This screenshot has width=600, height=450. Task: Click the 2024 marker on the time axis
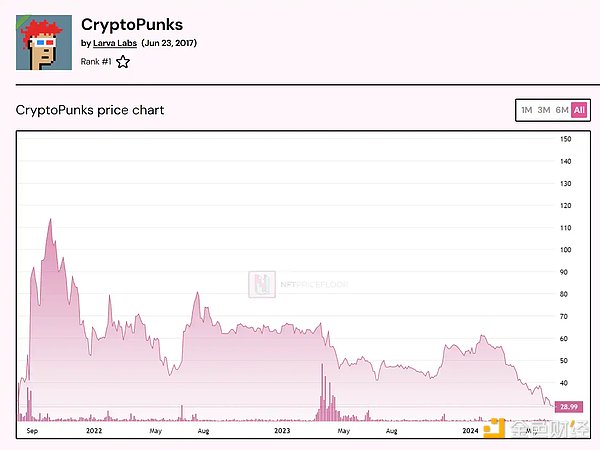[x=472, y=430]
